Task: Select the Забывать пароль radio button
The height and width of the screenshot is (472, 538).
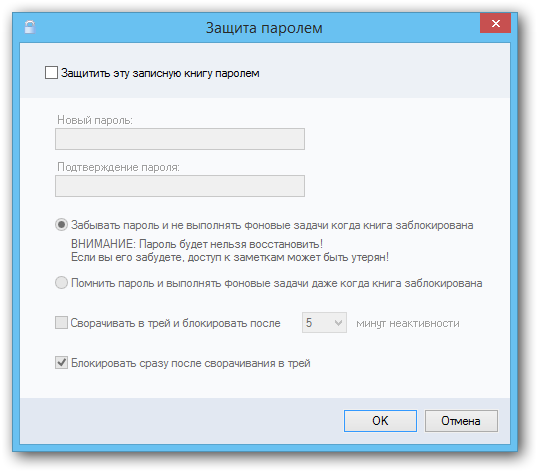Action: [61, 225]
